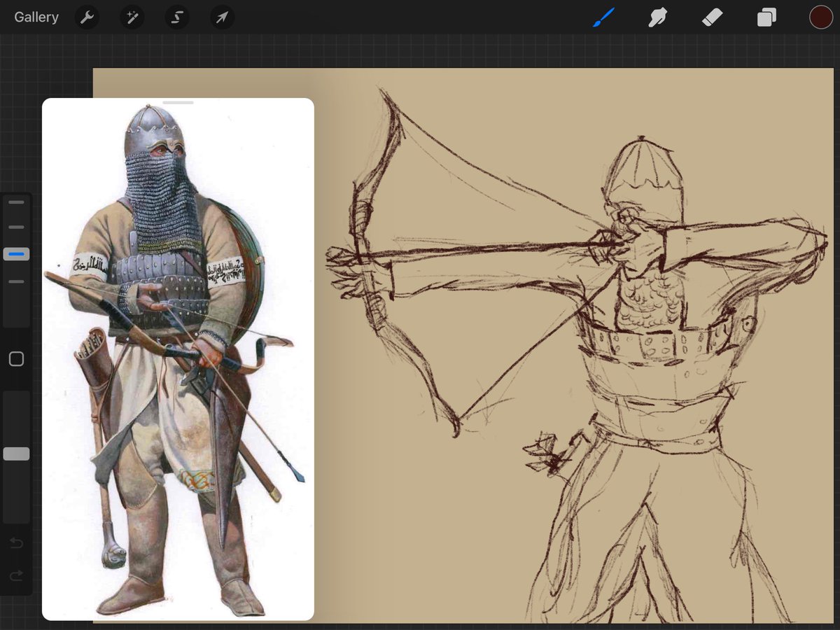Click the reference window grab handle
The image size is (840, 630).
point(178,103)
